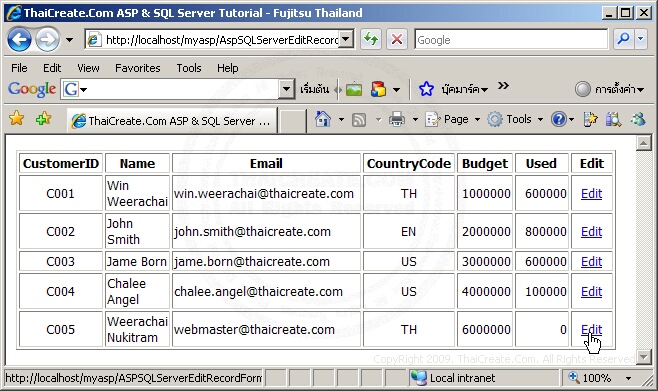This screenshot has height=391, width=658.
Task: Click Add to Favorites green plus star
Action: (x=43, y=119)
